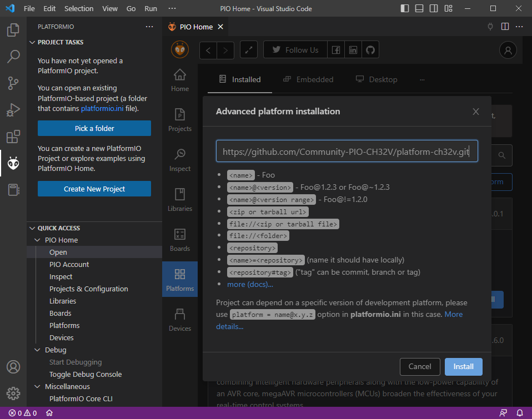
Task: Open the platformio.ini link in sidebar
Action: (x=102, y=108)
